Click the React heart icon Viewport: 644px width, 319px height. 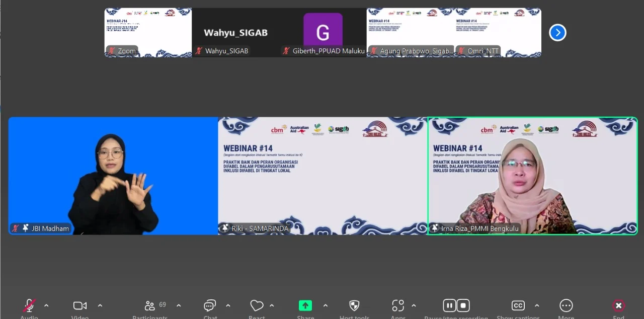pos(257,305)
